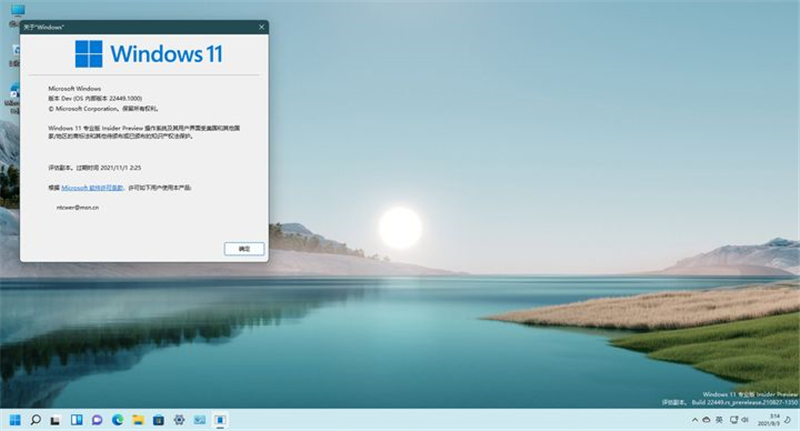Open the network tray icon
Image resolution: width=800 pixels, height=431 pixels.
[734, 420]
